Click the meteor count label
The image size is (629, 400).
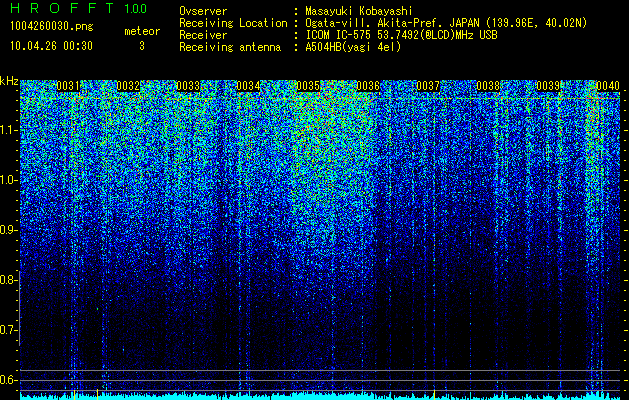click(142, 31)
